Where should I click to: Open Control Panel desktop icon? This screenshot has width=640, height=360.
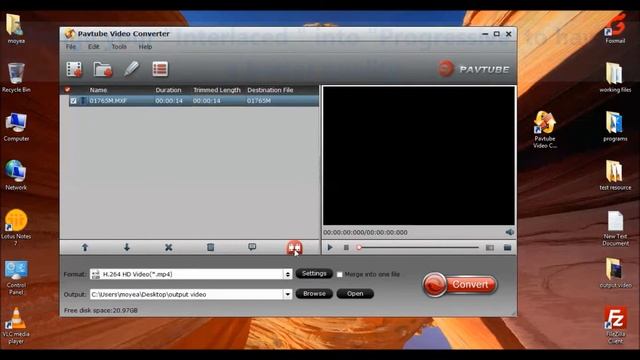[x=16, y=277]
